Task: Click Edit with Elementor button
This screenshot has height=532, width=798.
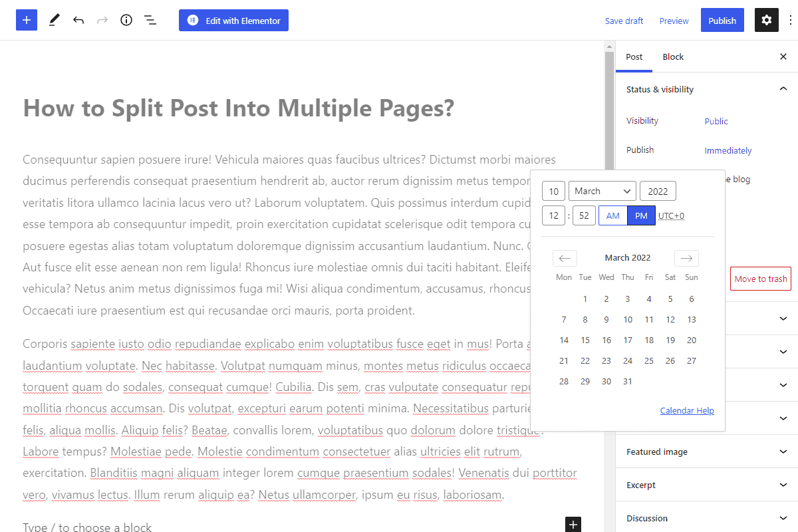Action: 233,20
